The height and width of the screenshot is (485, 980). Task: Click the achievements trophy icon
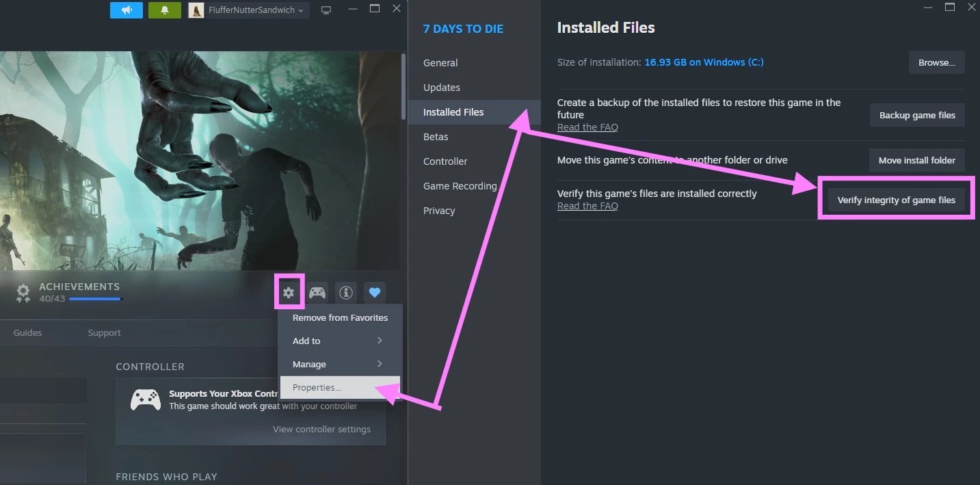coord(23,293)
